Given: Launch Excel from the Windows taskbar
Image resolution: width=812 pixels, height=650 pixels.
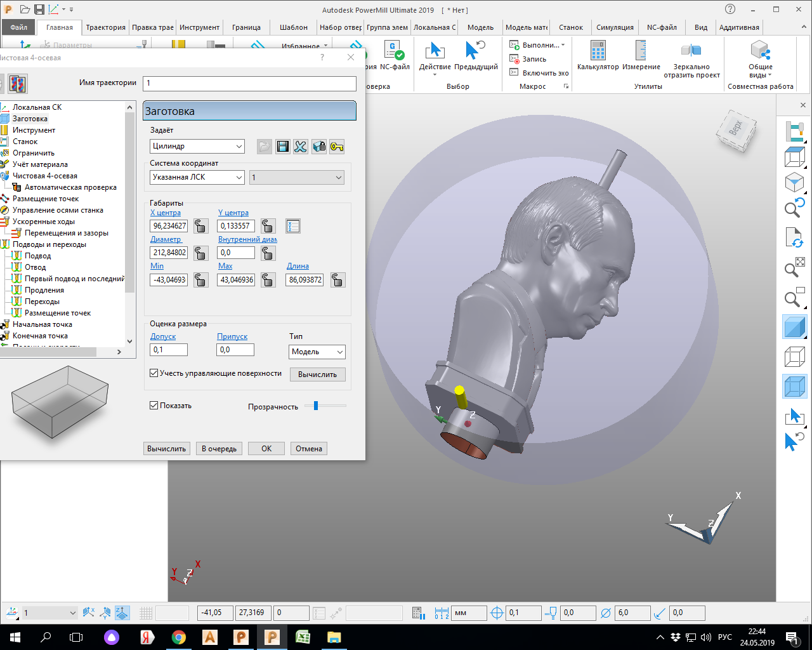Looking at the screenshot, I should point(303,637).
